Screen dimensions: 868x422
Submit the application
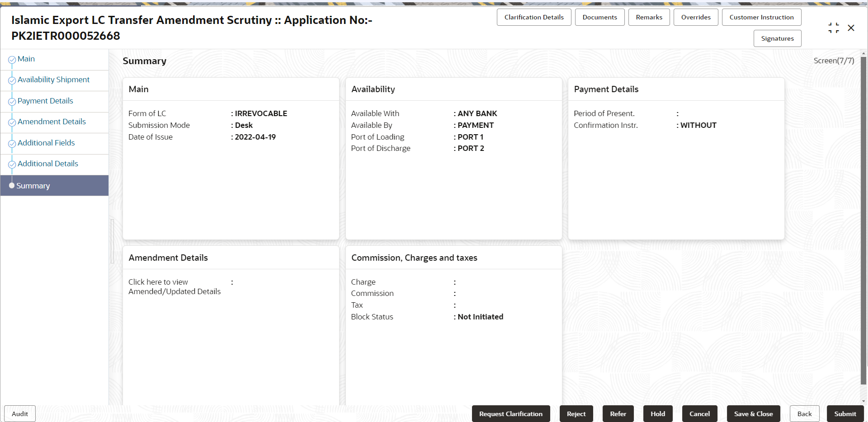(845, 413)
